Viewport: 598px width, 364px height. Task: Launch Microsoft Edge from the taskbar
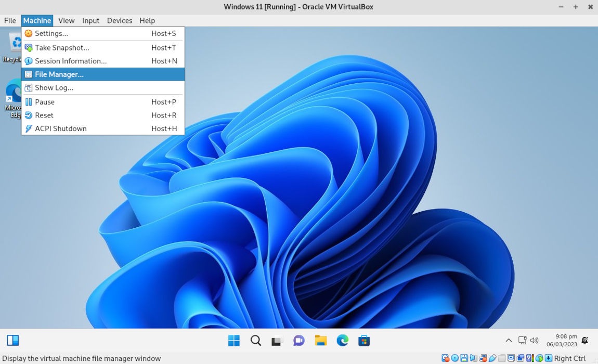pyautogui.click(x=342, y=340)
